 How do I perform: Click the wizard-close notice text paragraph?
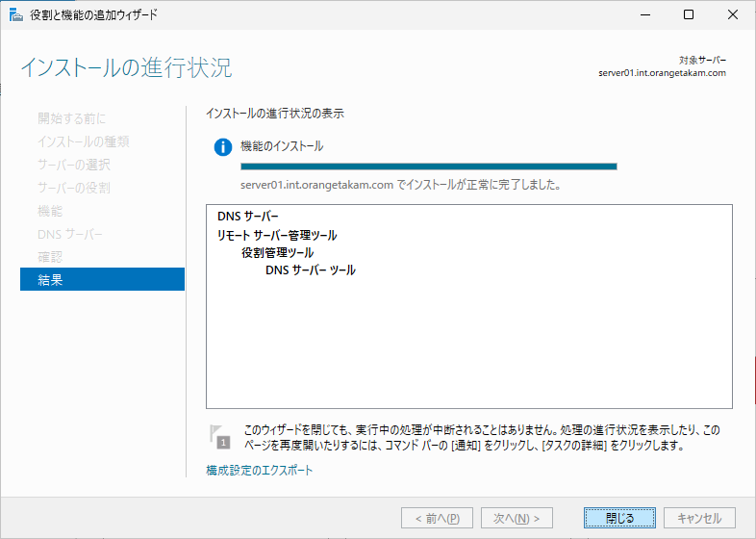482,437
